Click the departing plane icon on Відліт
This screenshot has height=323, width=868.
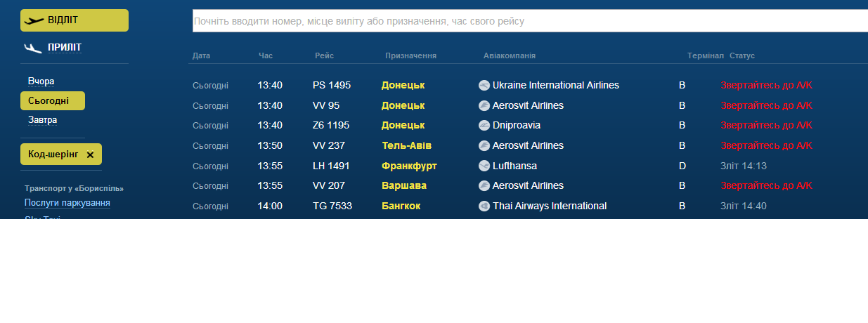(x=34, y=20)
